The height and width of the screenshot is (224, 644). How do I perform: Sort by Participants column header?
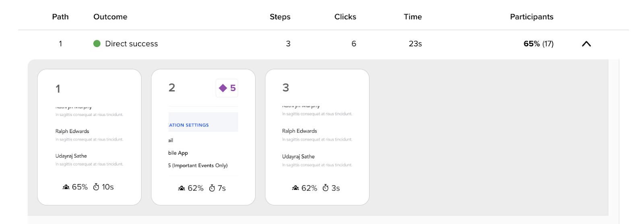(532, 17)
